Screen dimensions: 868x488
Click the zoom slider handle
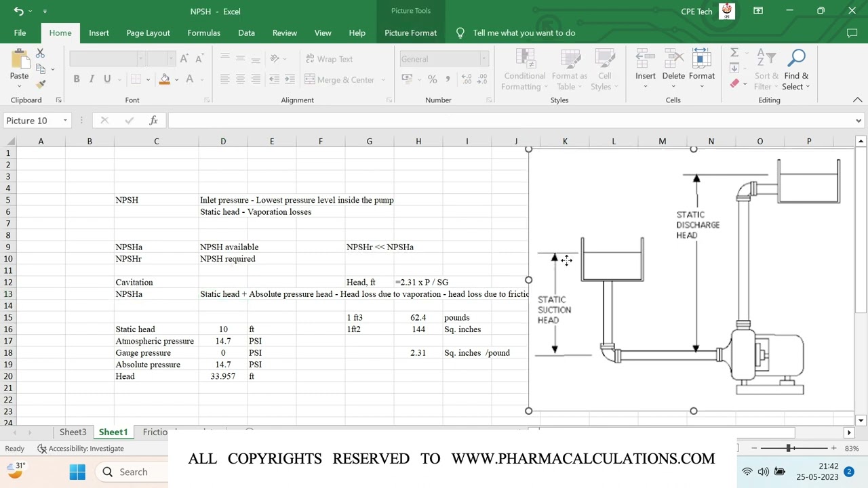[x=788, y=448]
